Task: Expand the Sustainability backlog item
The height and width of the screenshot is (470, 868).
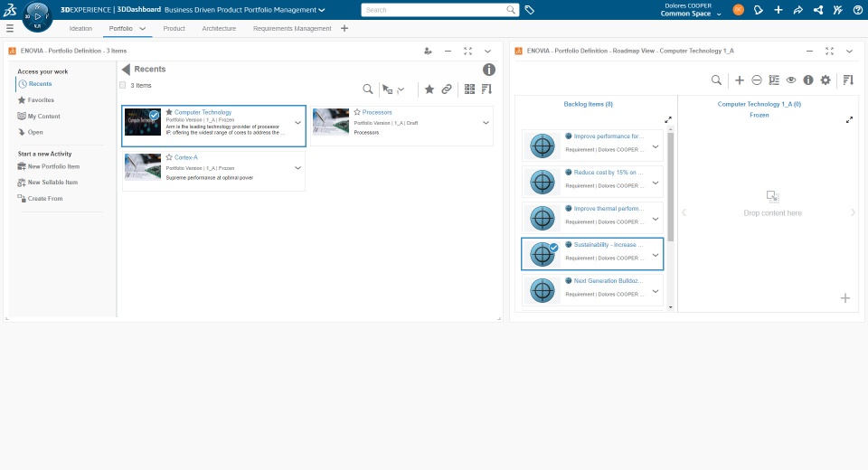Action: pos(656,255)
